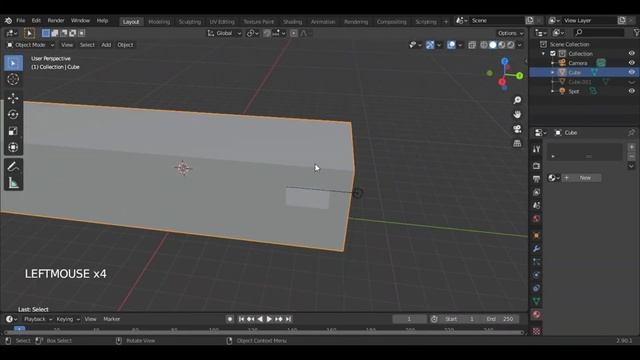
Task: Switch orthographic/perspective grid icon
Action: [517, 143]
